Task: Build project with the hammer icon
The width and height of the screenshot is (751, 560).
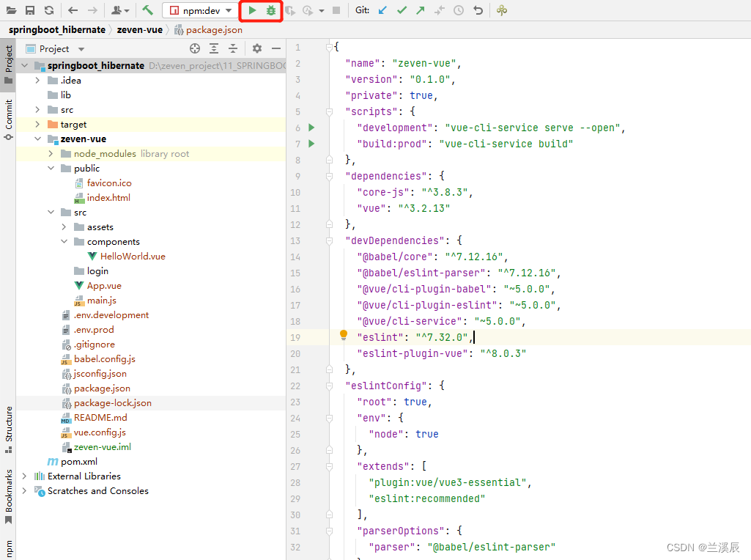Action: 147,10
